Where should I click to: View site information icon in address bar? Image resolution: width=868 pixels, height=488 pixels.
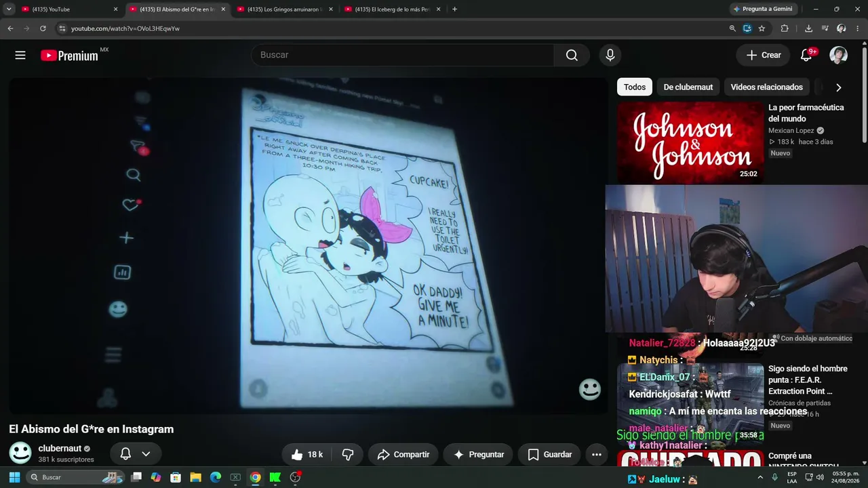[x=62, y=28]
